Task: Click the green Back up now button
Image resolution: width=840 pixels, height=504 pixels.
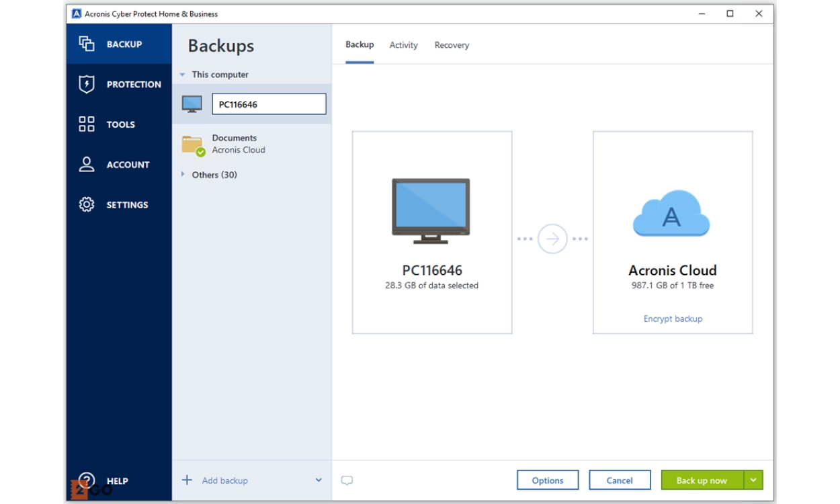Action: pos(702,480)
